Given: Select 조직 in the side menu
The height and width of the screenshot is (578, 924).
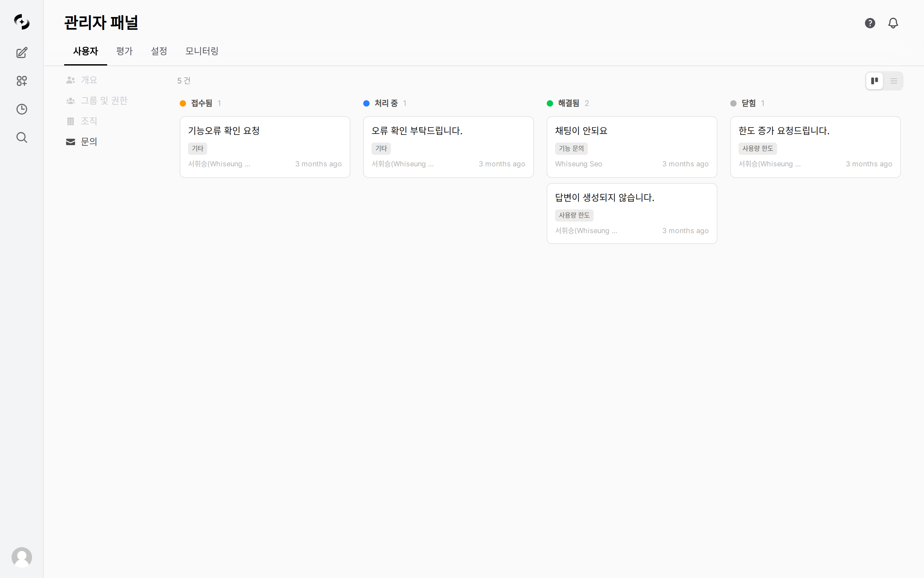Looking at the screenshot, I should tap(82, 121).
